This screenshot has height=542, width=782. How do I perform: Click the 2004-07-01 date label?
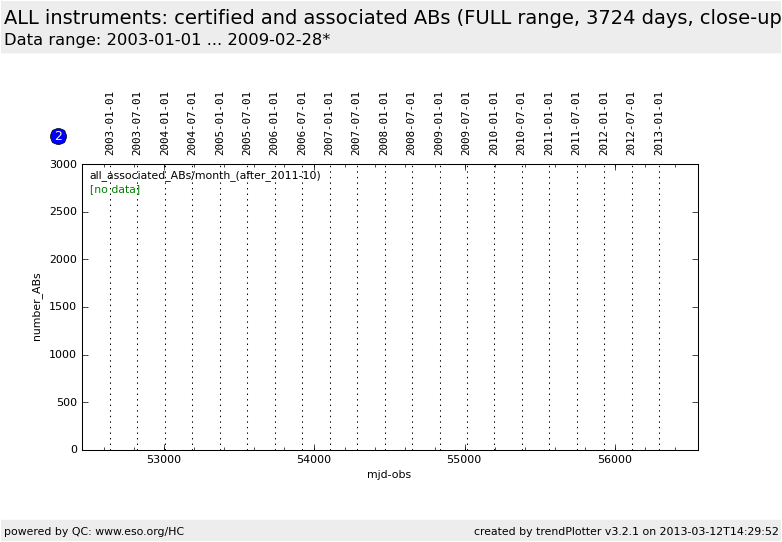click(x=192, y=123)
